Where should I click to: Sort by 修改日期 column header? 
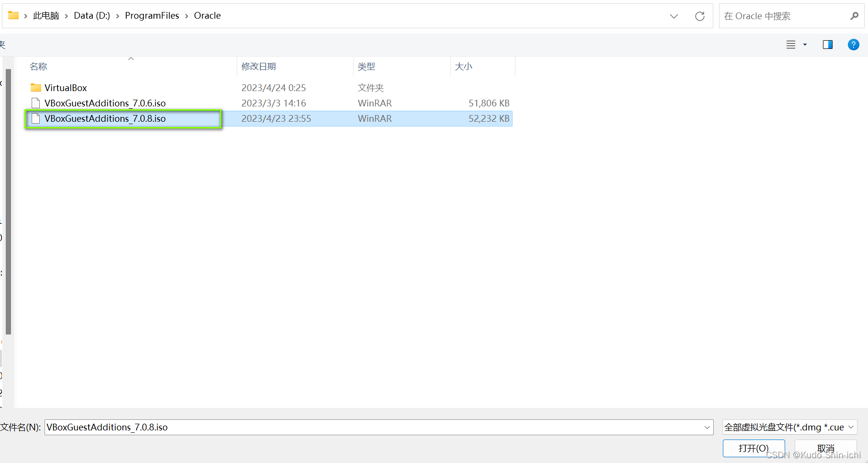click(x=259, y=67)
